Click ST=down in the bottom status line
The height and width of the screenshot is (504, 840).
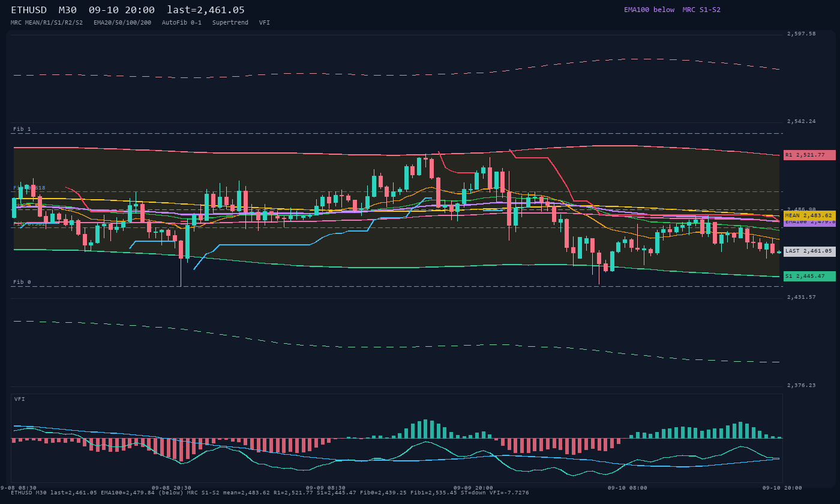[473, 493]
